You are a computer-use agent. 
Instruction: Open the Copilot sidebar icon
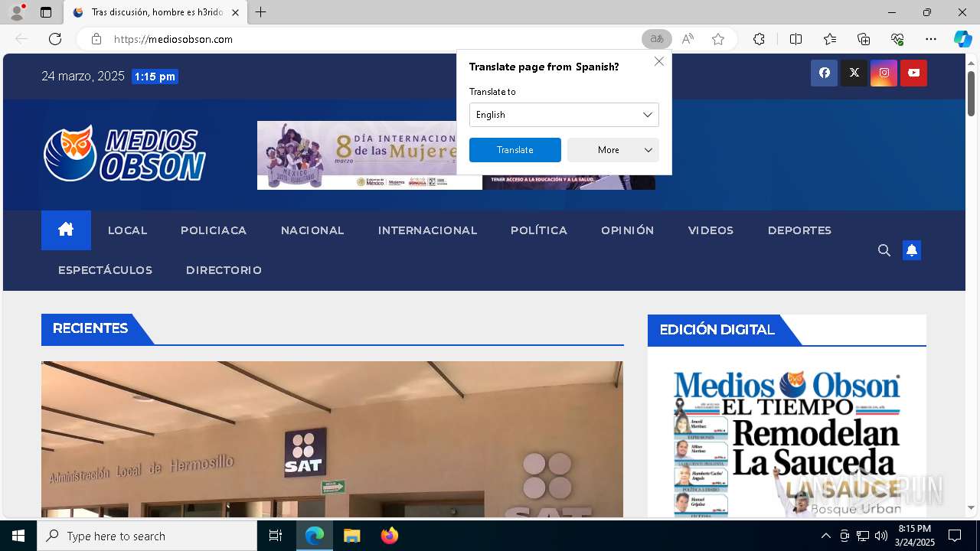coord(962,39)
